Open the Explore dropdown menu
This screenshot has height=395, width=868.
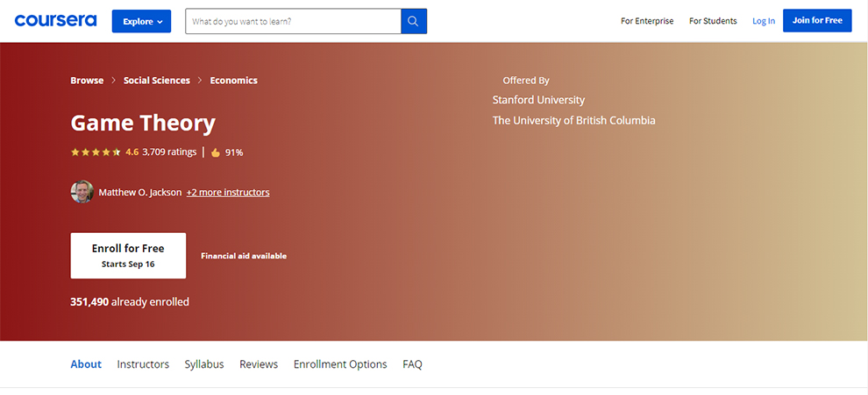141,21
